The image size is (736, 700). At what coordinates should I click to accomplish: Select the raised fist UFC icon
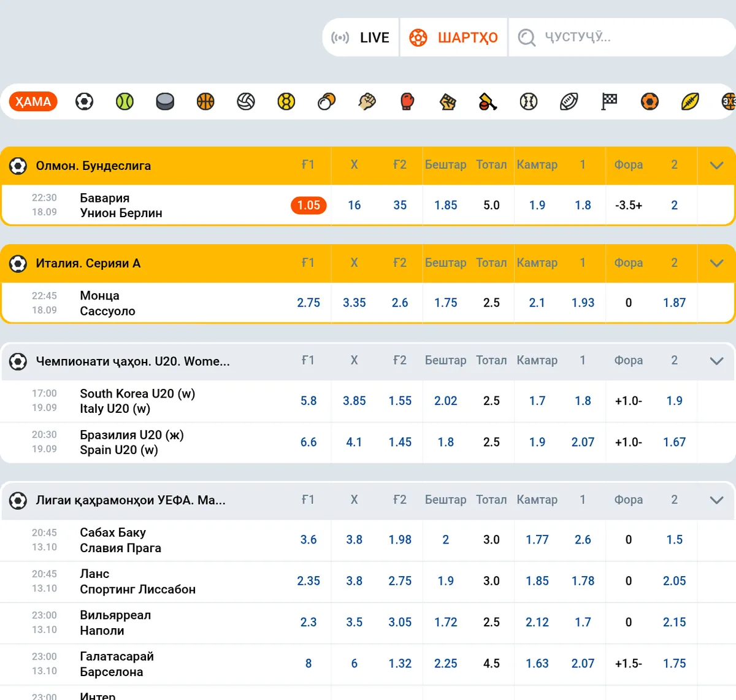(448, 101)
